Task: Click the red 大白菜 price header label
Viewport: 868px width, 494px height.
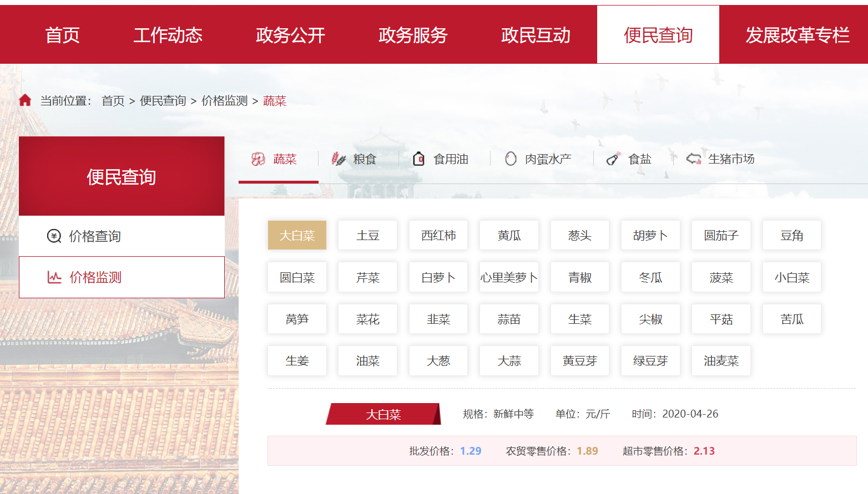Action: click(x=383, y=414)
